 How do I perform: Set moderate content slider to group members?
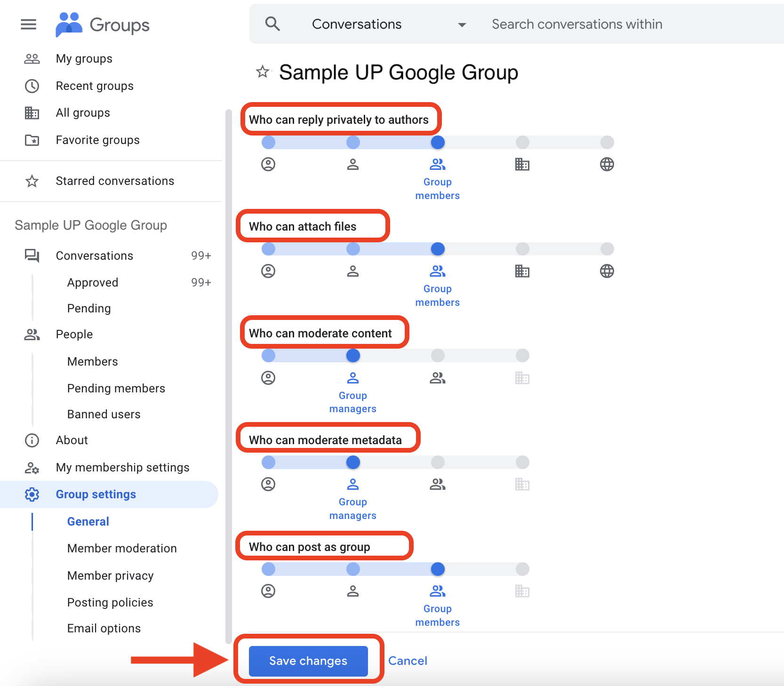[438, 355]
